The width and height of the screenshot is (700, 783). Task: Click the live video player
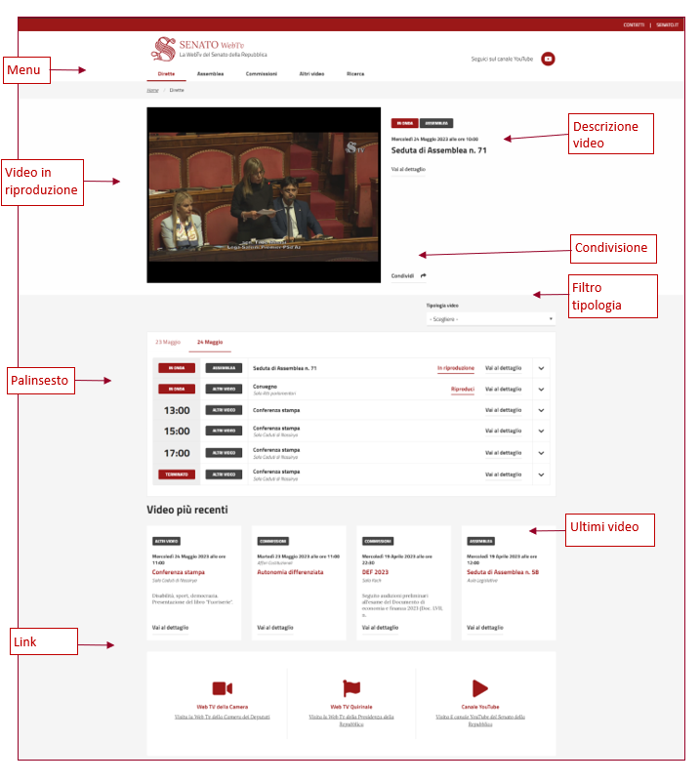[263, 194]
